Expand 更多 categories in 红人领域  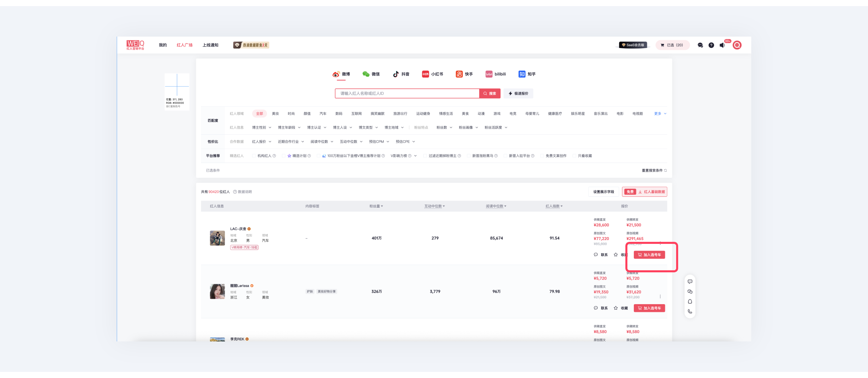(660, 114)
